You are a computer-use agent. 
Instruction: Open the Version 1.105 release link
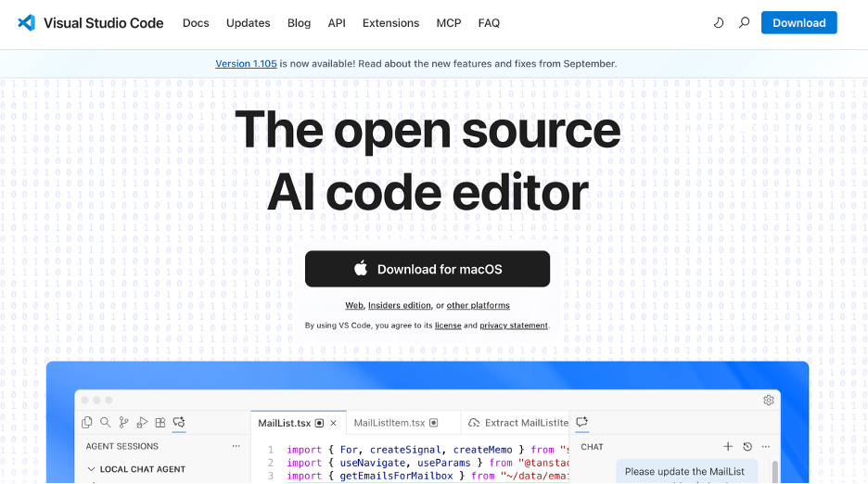tap(246, 64)
